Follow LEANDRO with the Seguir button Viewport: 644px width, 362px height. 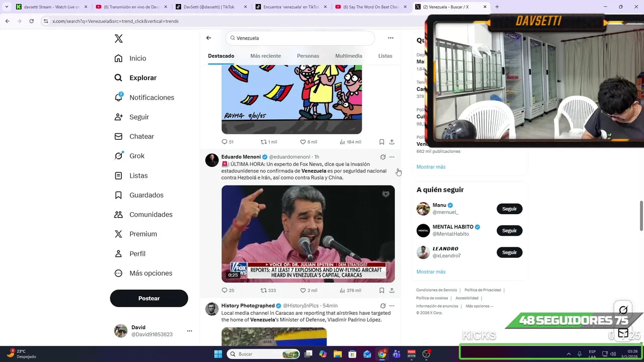point(509,252)
